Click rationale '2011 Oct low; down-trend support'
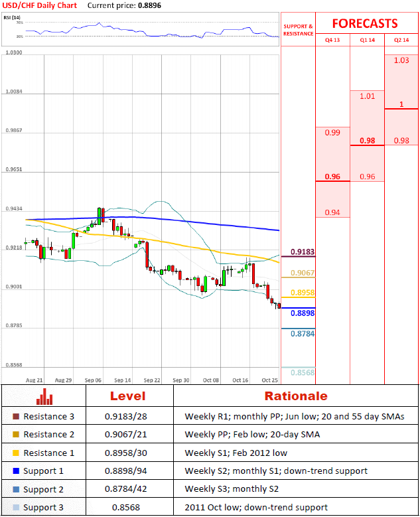 click(x=256, y=507)
